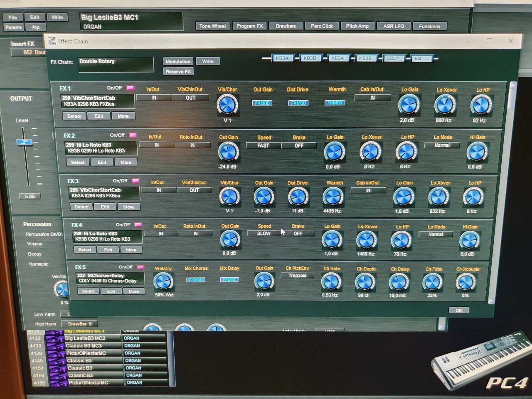The image size is (532, 399).
Task: Toggle the FX 4 In/Out field
Action: pos(161,234)
